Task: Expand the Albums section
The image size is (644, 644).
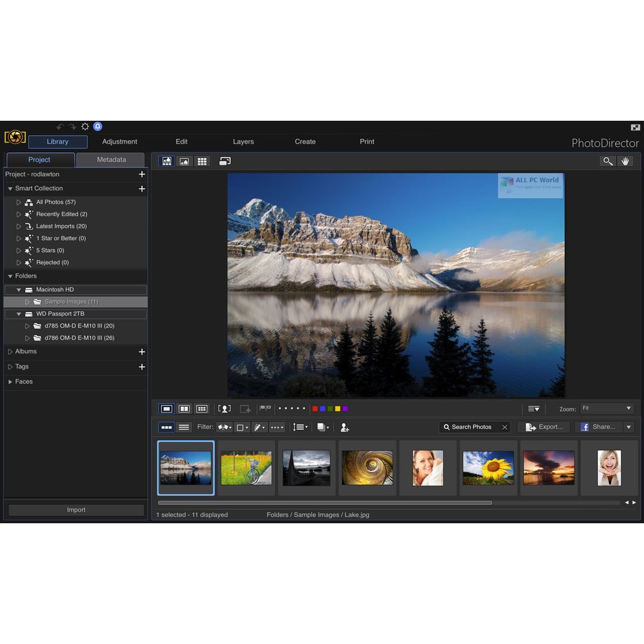Action: point(10,352)
